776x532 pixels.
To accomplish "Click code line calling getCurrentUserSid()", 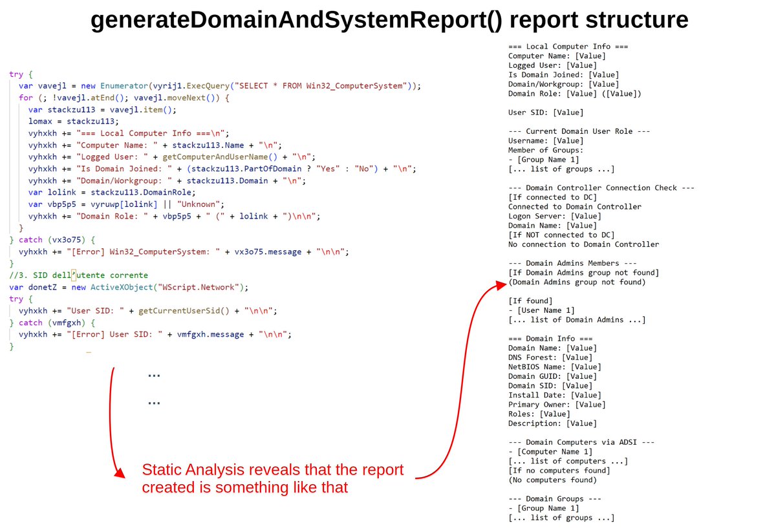I will click(148, 311).
